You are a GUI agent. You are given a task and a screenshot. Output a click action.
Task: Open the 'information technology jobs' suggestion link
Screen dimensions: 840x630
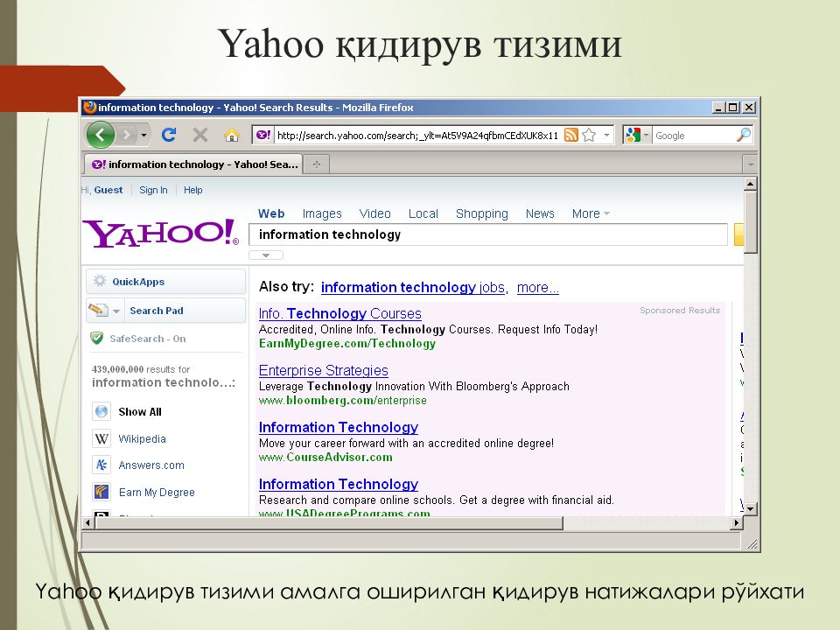(413, 287)
